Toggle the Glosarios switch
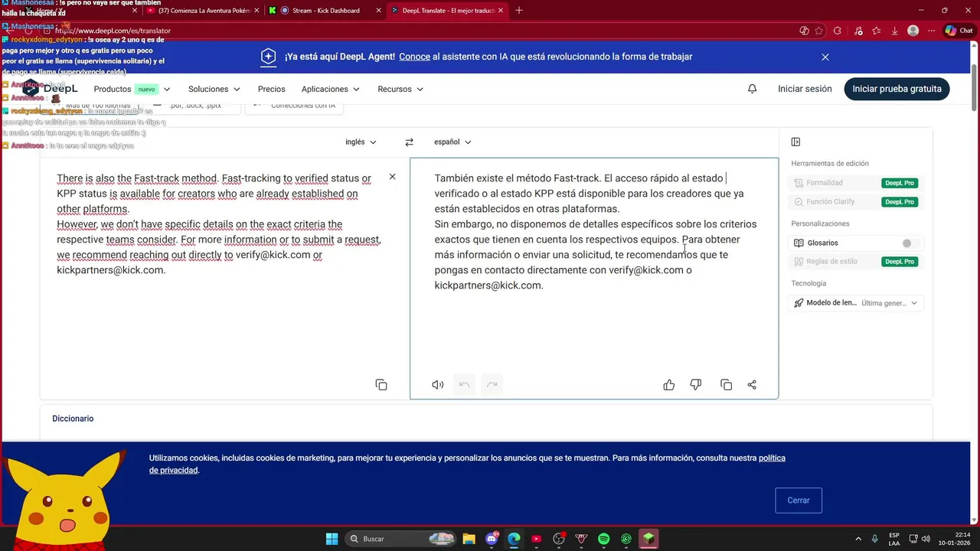 tap(910, 243)
